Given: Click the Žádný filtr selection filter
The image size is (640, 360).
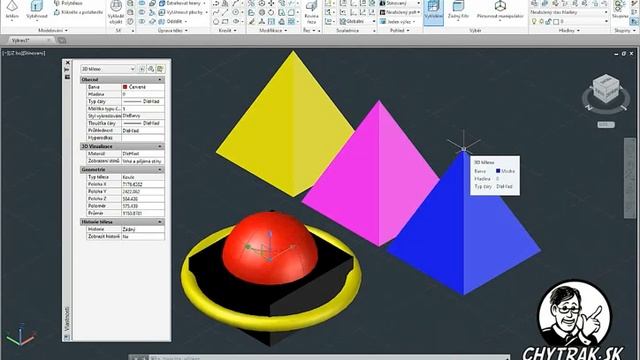Looking at the screenshot, I should [458, 10].
